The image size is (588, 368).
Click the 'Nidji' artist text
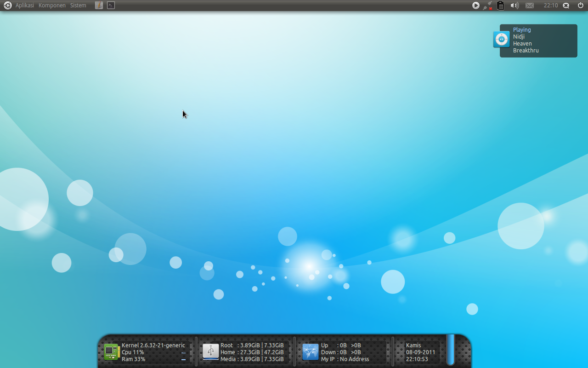519,37
